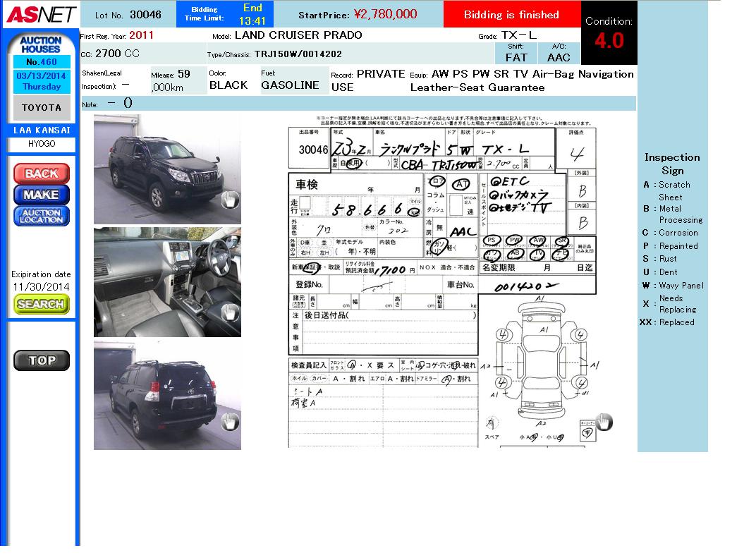Click the HYOGO location label
The image size is (756, 560).
click(42, 144)
